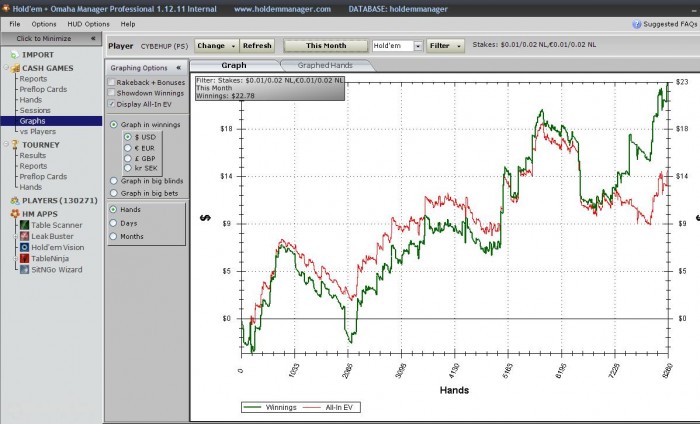Click the PLAYERS group icon
This screenshot has width=700, height=424.
click(x=15, y=200)
